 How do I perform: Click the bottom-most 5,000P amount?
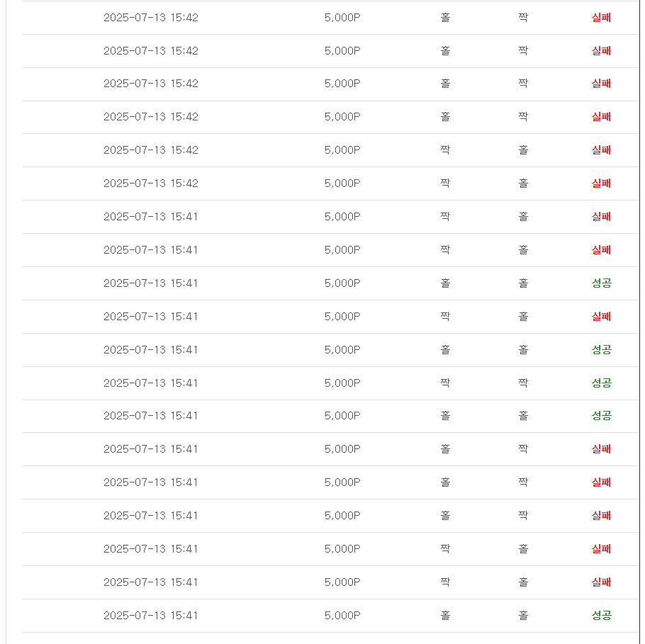coord(342,615)
